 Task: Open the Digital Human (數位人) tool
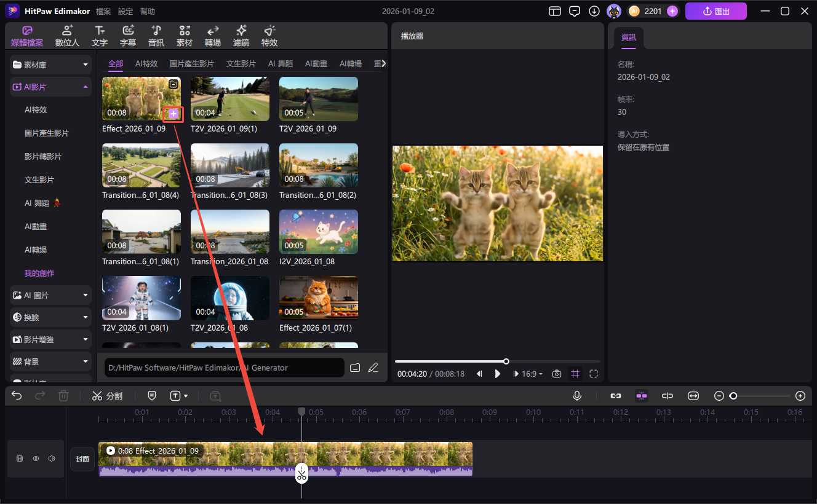[x=67, y=36]
